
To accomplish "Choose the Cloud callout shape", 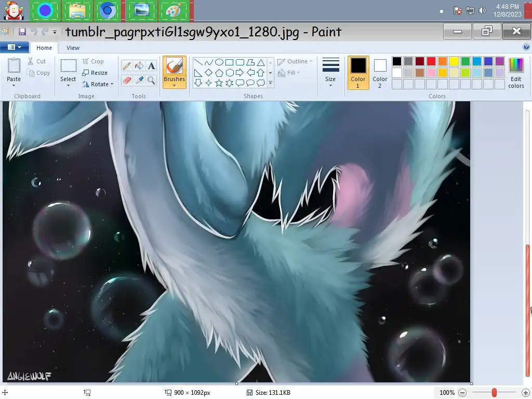I will point(261,83).
